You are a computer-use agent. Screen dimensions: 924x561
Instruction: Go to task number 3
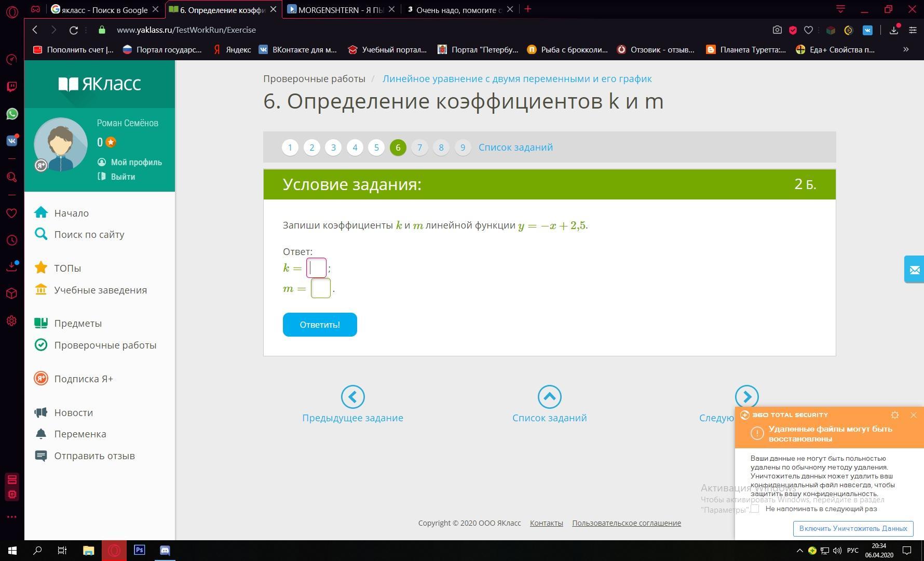click(x=333, y=148)
